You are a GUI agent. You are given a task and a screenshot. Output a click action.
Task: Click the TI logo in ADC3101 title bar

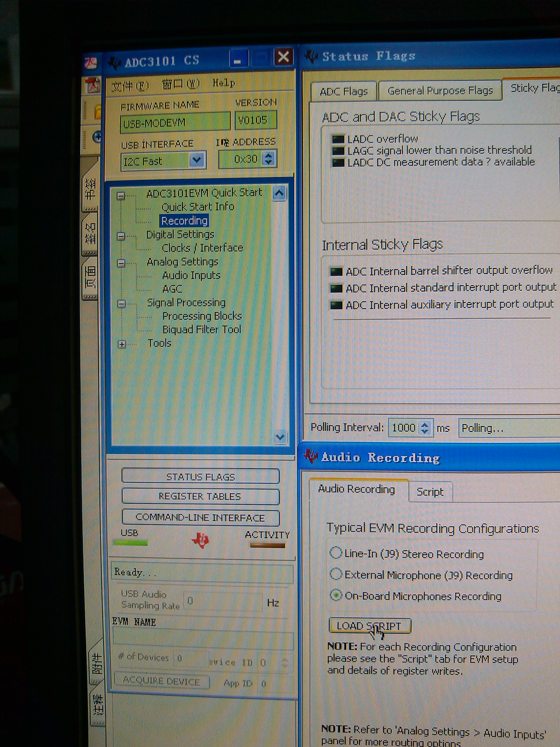point(115,63)
